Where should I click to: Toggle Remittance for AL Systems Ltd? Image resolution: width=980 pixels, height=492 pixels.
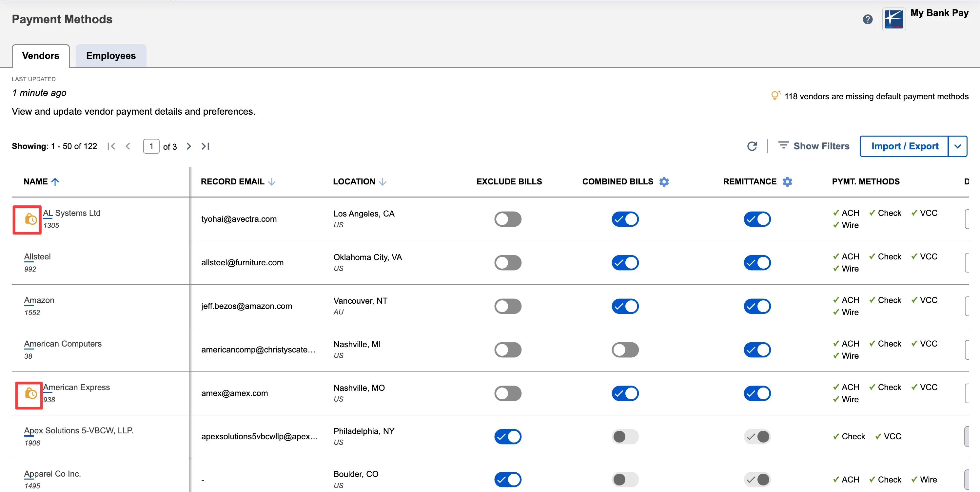(757, 219)
